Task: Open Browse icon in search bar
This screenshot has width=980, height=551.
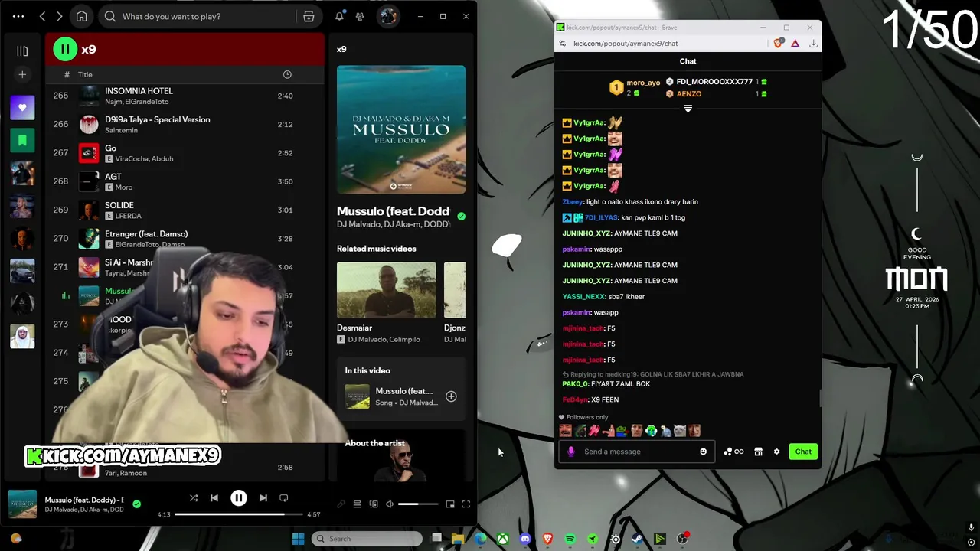Action: point(309,16)
